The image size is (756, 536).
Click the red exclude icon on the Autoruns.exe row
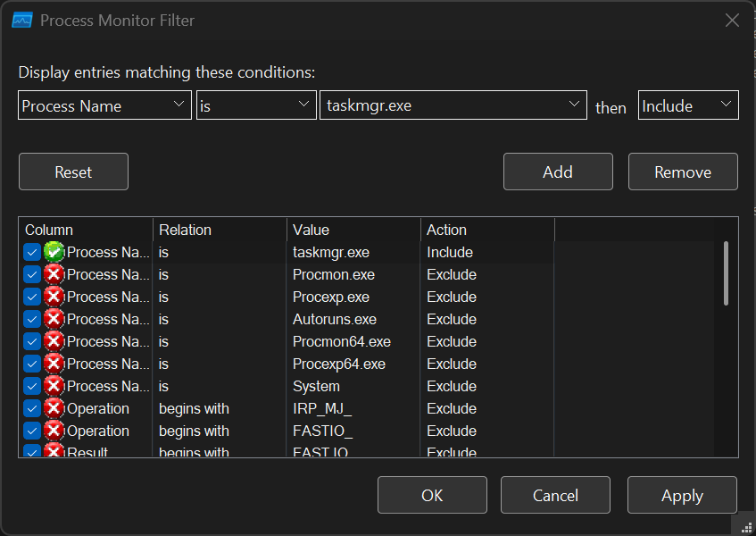click(x=54, y=319)
